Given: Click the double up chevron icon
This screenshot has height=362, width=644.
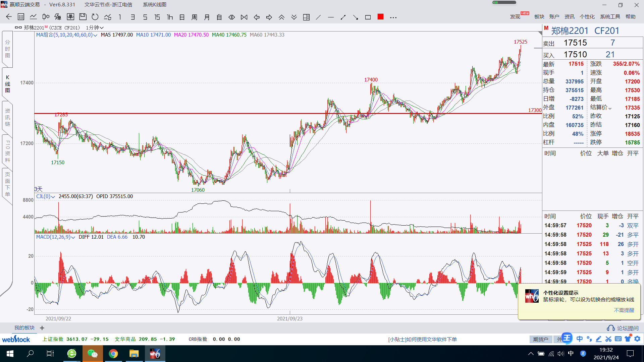Looking at the screenshot, I should [x=281, y=17].
